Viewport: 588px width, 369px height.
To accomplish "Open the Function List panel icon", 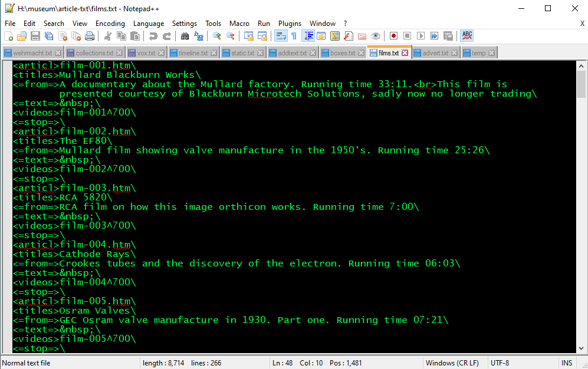I will point(349,36).
